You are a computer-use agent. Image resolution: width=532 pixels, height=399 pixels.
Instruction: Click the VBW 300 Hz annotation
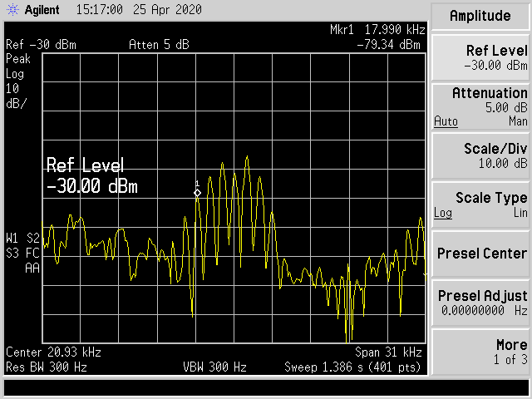pos(214,367)
